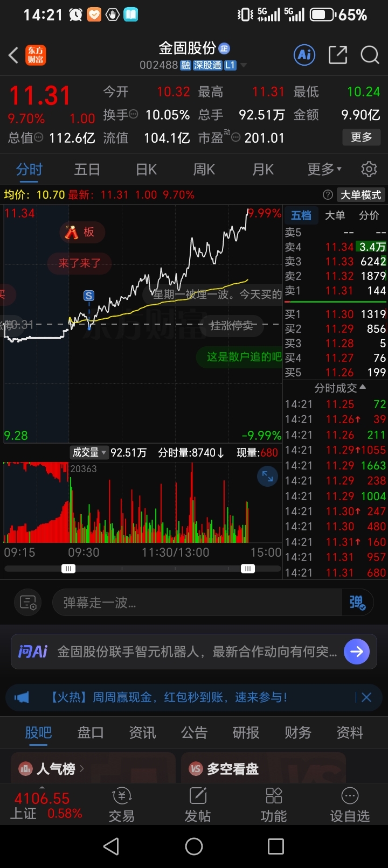Tap the arrow to ask 问Ai
The image size is (388, 868).
coord(357,652)
